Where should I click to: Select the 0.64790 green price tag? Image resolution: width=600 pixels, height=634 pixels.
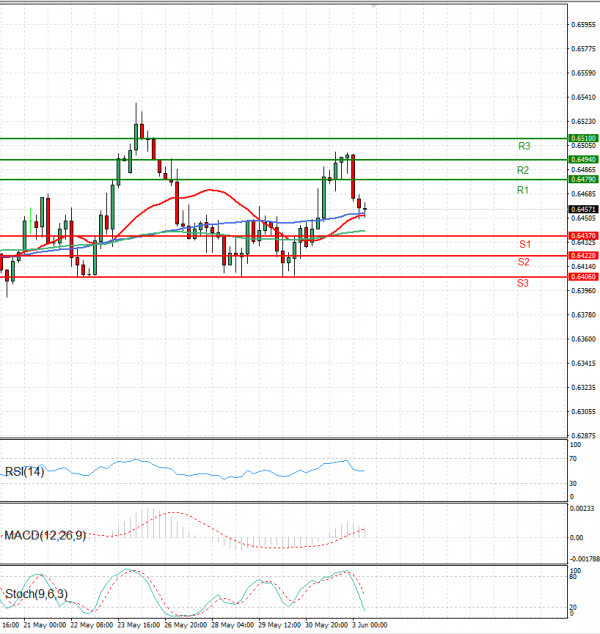point(583,179)
